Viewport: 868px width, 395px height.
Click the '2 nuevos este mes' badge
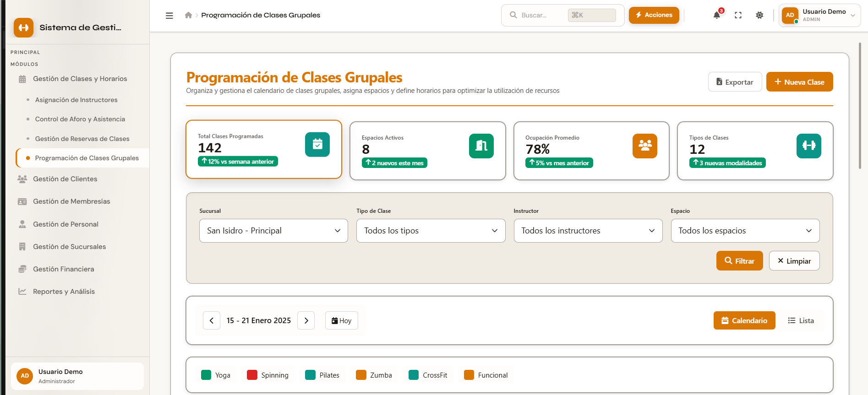(394, 163)
